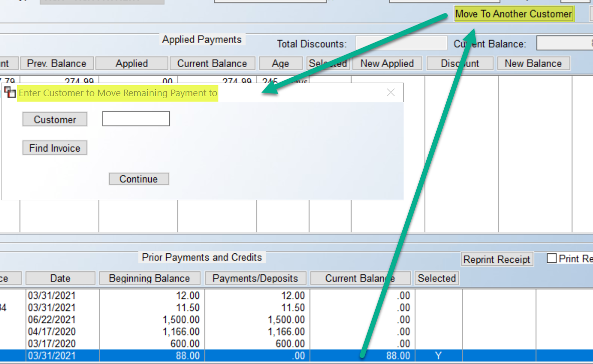This screenshot has width=593, height=364.
Task: Click the Move To Another Customer button
Action: click(513, 14)
